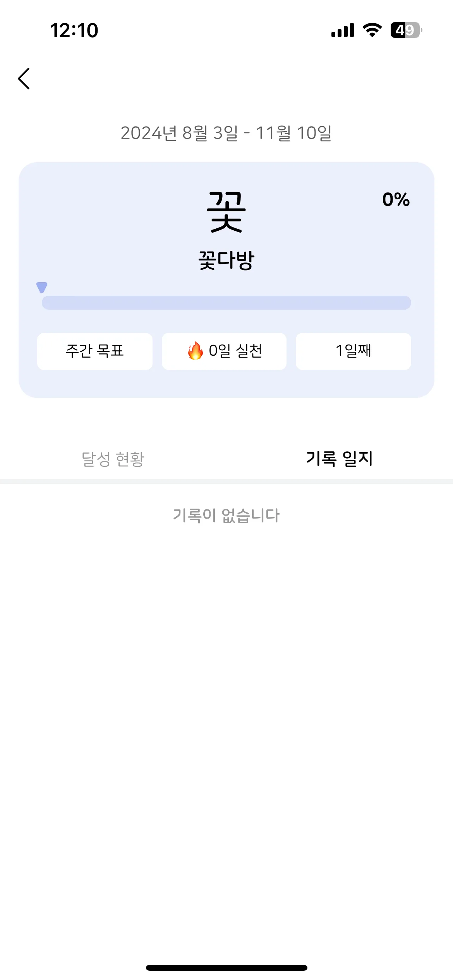453x980 pixels.
Task: Tap the progress bar triangle marker
Action: 42,288
